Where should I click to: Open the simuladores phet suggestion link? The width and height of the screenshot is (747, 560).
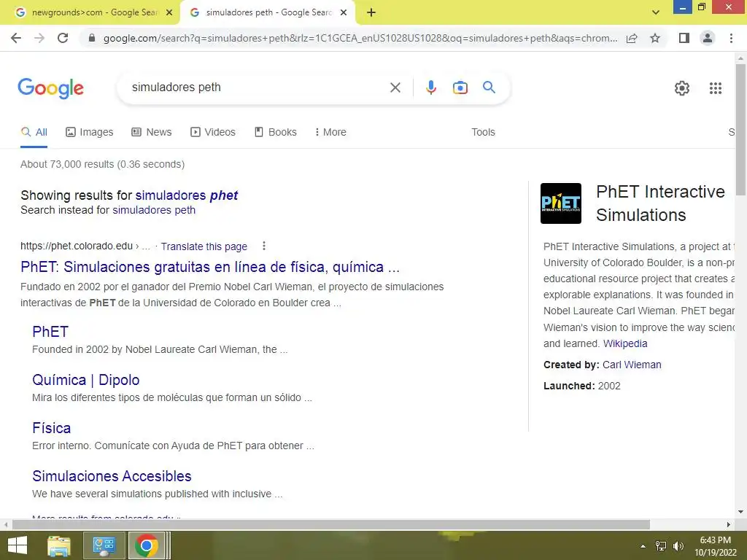(x=187, y=195)
